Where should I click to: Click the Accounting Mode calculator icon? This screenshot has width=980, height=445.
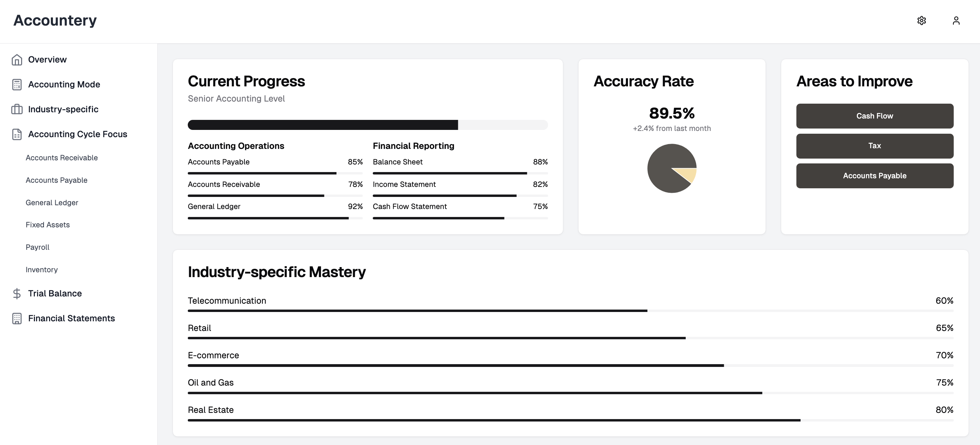17,84
